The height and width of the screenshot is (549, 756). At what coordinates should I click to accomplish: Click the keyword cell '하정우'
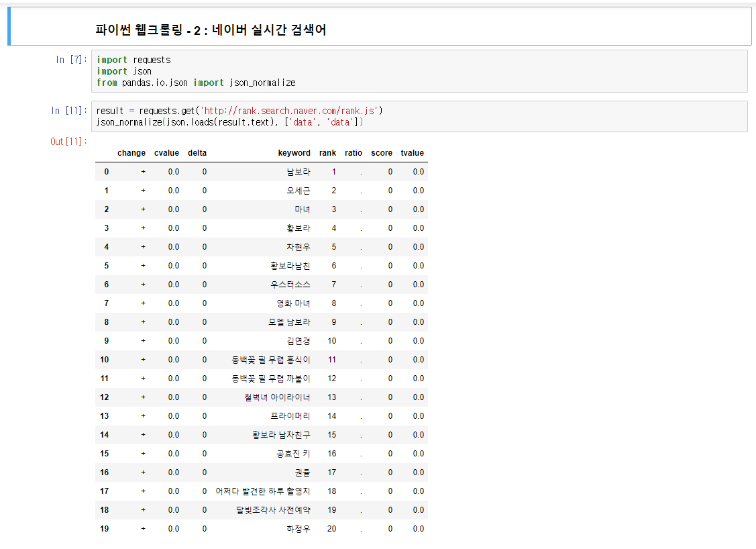click(299, 530)
